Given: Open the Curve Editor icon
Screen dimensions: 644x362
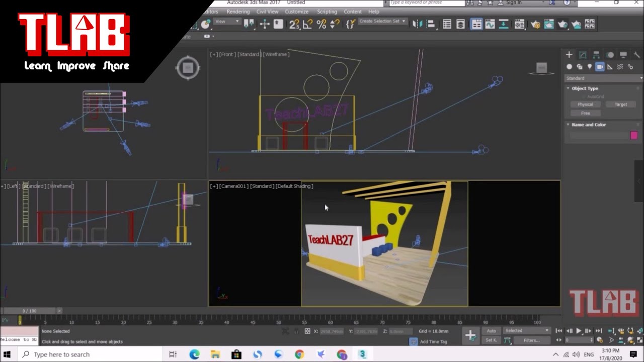Looking at the screenshot, I should click(x=490, y=24).
